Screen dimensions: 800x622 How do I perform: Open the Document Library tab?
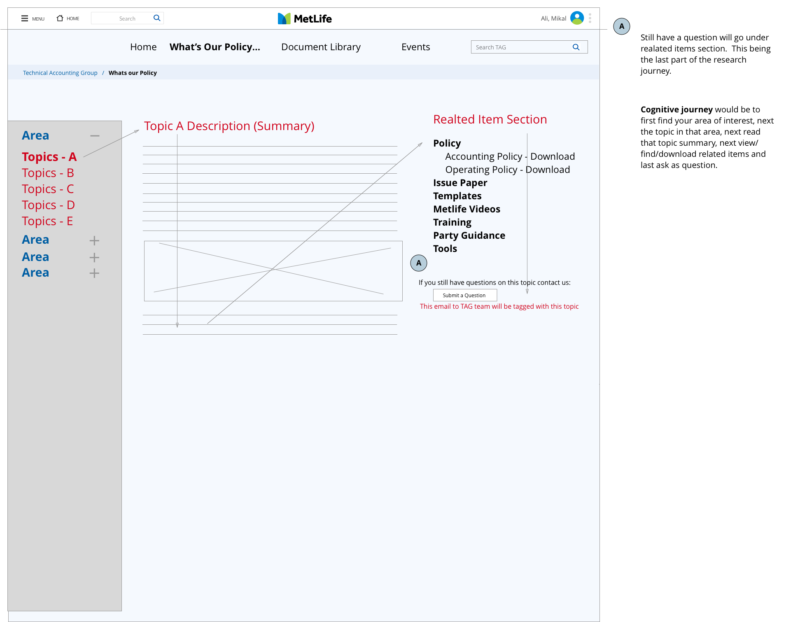coord(321,47)
